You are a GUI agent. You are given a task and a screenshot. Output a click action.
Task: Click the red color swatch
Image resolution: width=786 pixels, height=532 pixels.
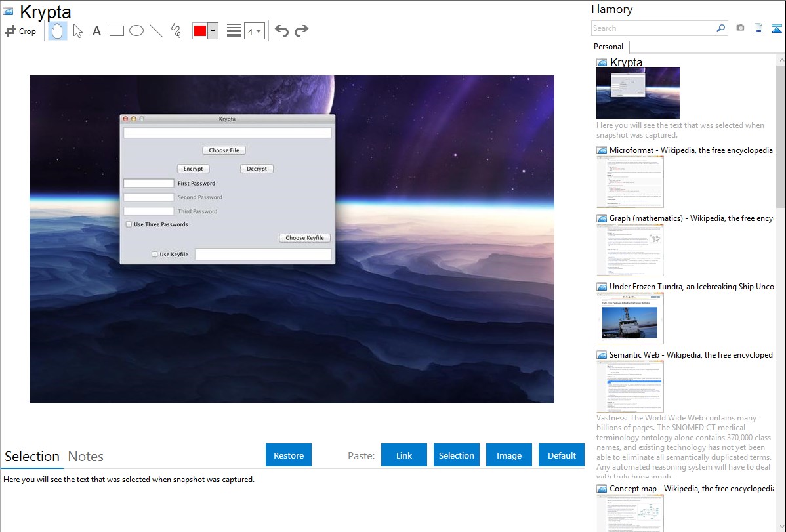pos(200,31)
